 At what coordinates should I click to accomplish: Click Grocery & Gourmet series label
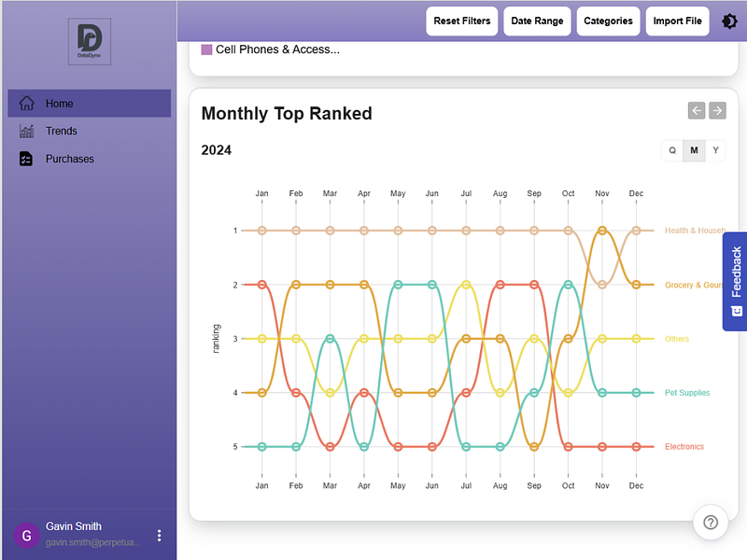[694, 285]
